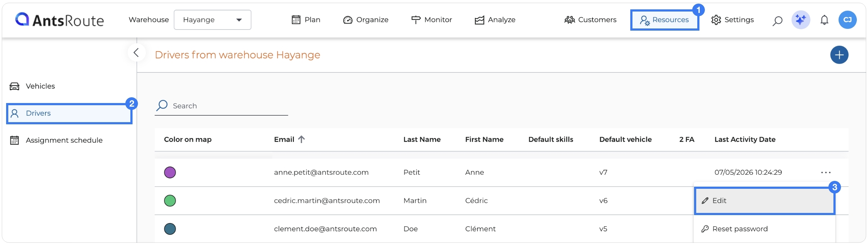Sort by the First Name column
The image size is (868, 245).
tap(484, 139)
